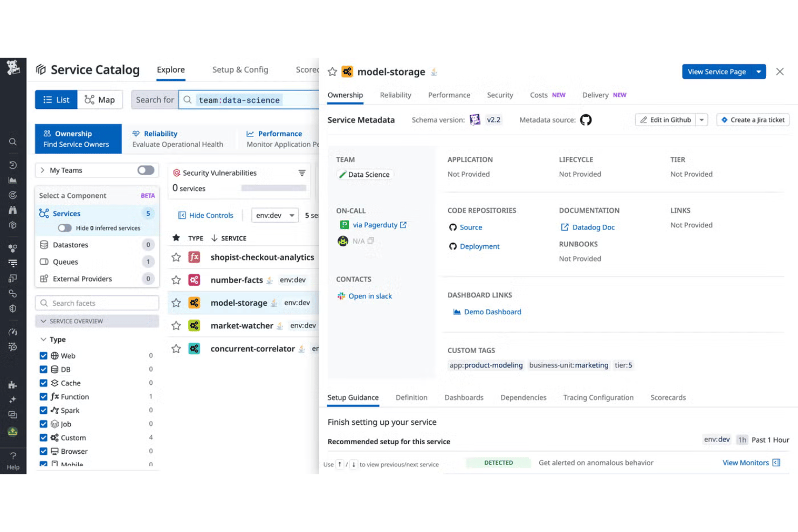This screenshot has width=798, height=532.
Task: Click the copy icon beside N/A on-call
Action: point(370,241)
